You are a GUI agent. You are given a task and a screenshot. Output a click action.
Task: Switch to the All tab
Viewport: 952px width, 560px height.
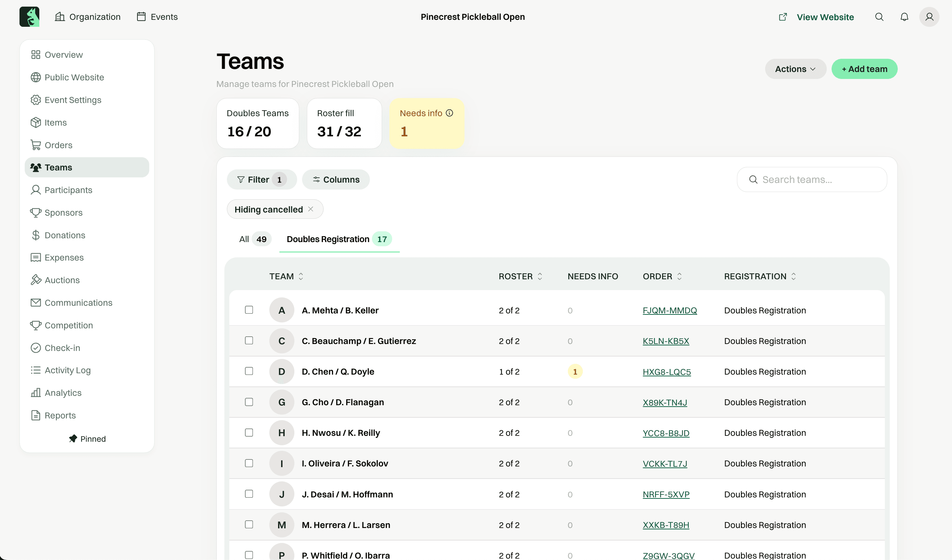pos(255,239)
